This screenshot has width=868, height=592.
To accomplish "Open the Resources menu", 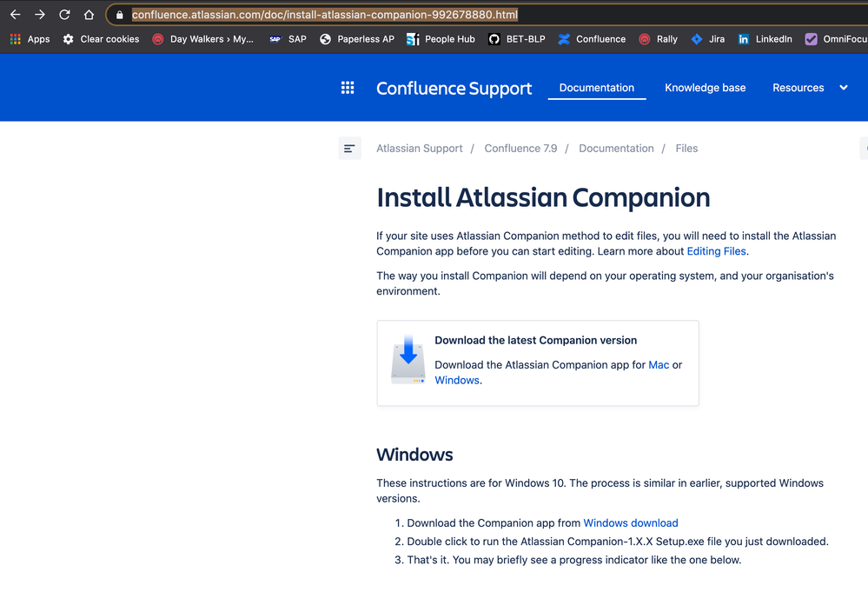I will (798, 88).
